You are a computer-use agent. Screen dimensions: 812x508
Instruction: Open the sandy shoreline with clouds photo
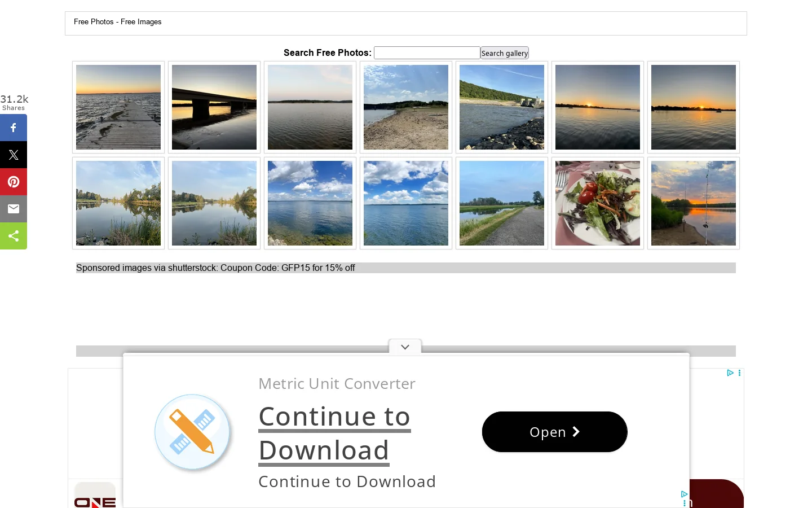pos(406,107)
